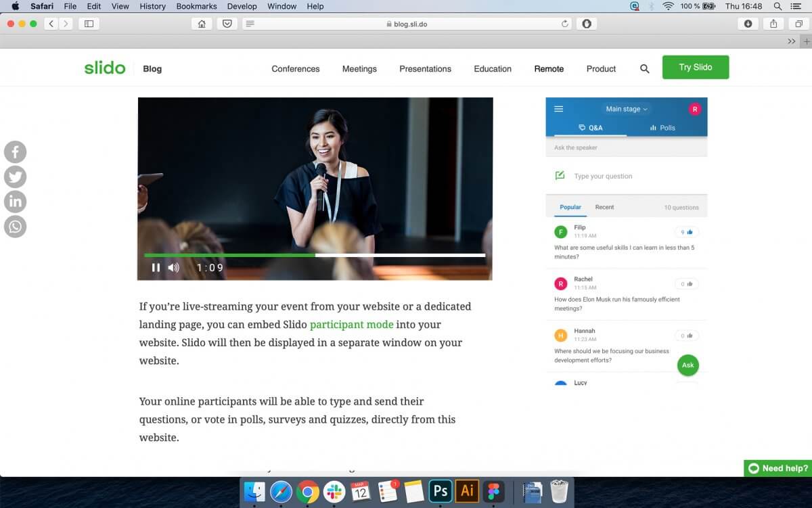Click the Twitter share icon
This screenshot has height=508, width=812.
(x=15, y=177)
